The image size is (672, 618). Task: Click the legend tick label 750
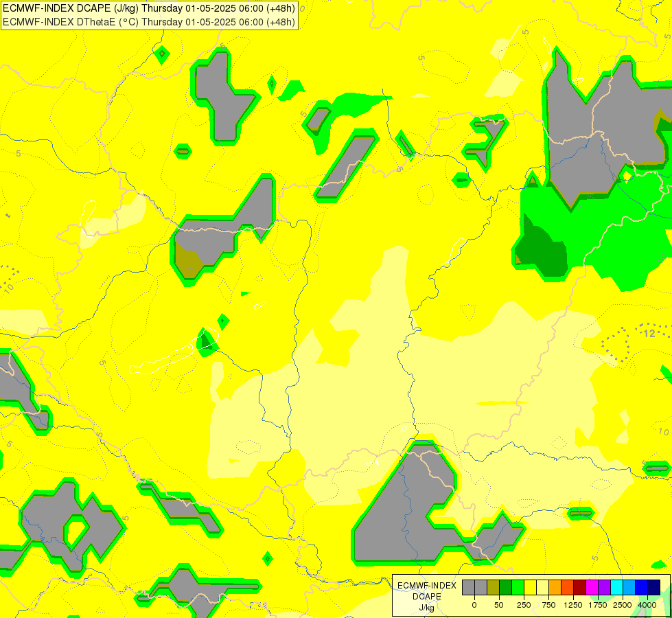pyautogui.click(x=548, y=605)
